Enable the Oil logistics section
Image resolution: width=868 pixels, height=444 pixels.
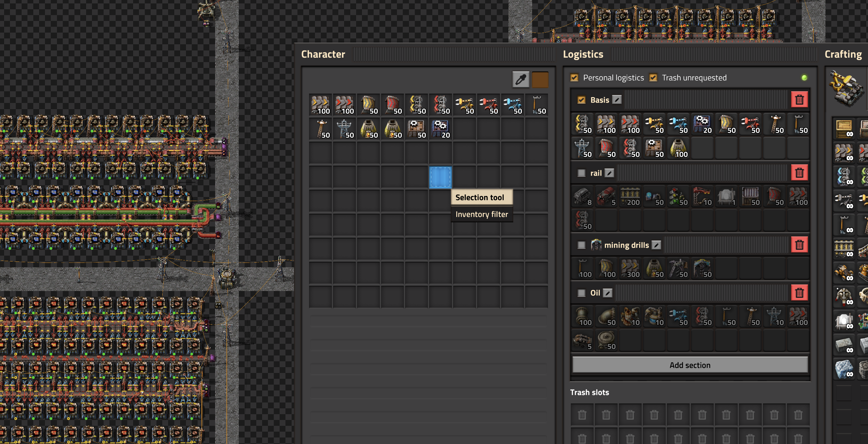[582, 293]
